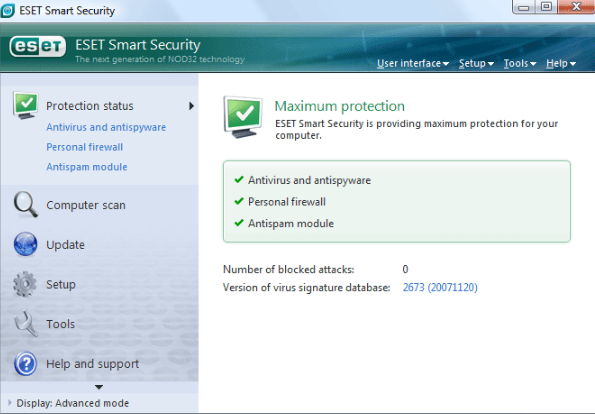Click the ESET logo in header
This screenshot has width=595, height=414.
click(x=38, y=47)
